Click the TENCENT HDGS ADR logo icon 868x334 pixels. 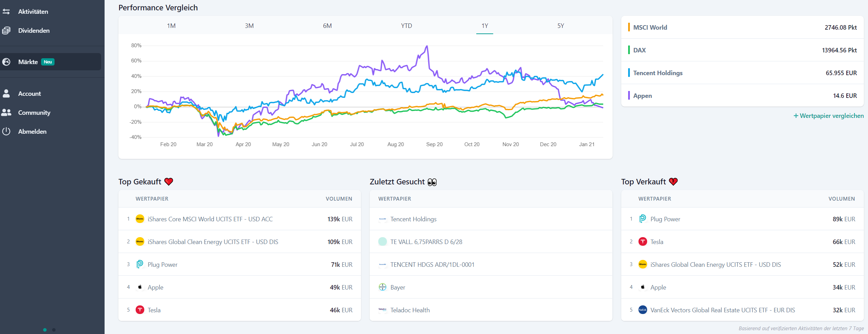(x=382, y=264)
